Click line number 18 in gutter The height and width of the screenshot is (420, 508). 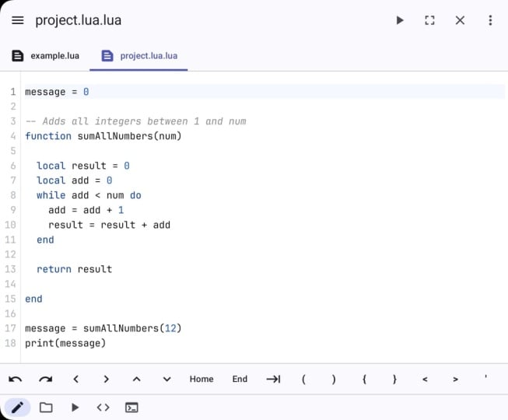[x=10, y=343]
